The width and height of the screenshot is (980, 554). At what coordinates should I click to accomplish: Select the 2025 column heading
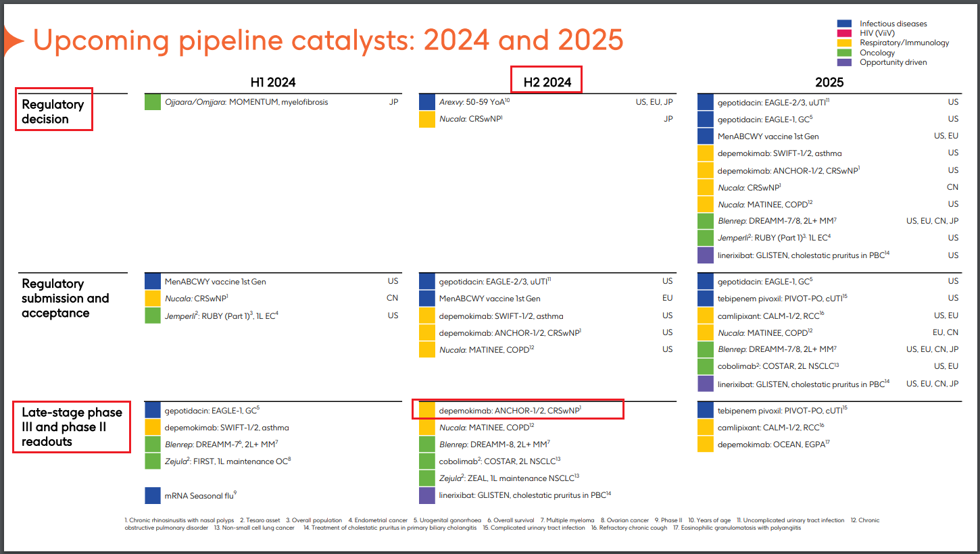tap(829, 82)
